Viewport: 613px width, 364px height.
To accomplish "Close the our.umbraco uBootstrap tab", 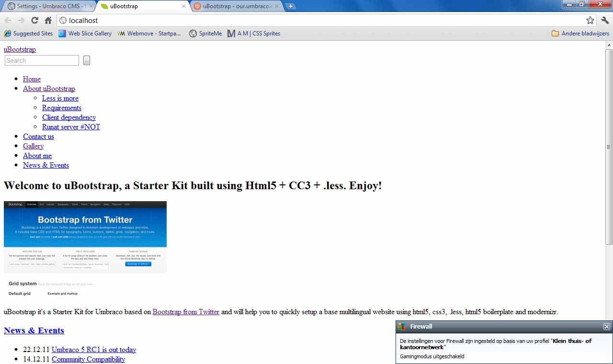I will 276,6.
